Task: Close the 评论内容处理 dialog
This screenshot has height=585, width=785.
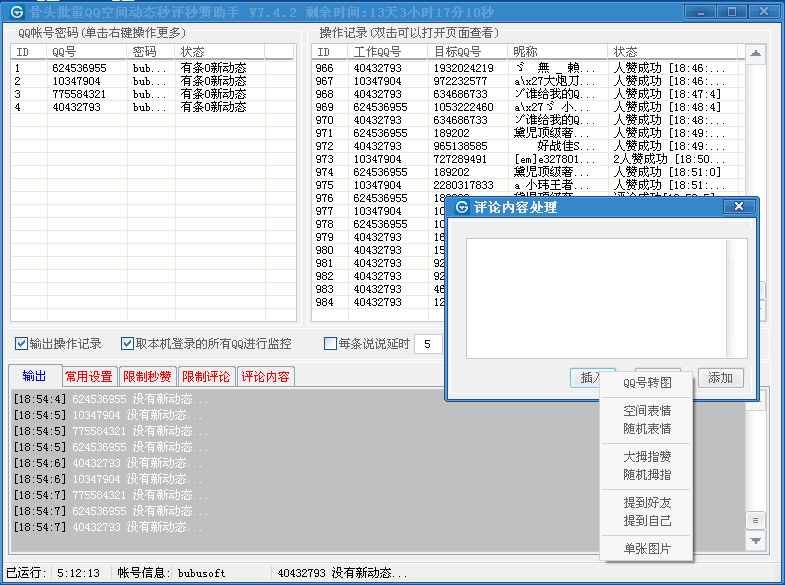Action: tap(738, 207)
